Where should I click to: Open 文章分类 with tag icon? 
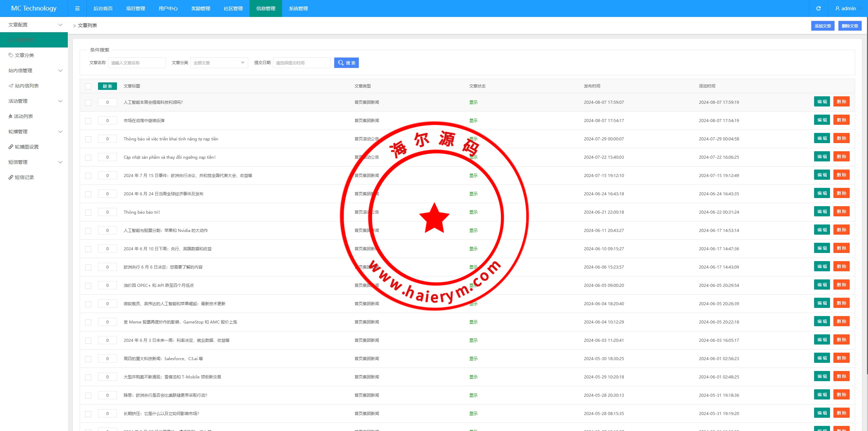point(24,55)
